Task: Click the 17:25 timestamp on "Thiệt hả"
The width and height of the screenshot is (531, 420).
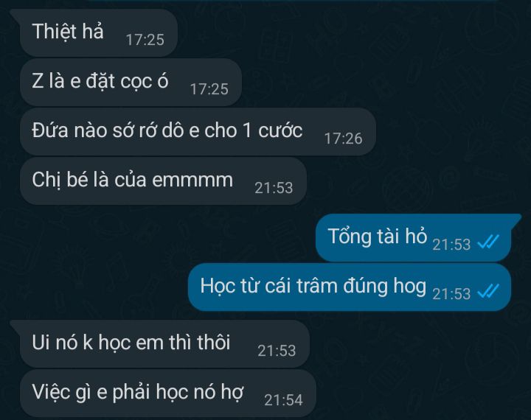Action: coord(145,40)
